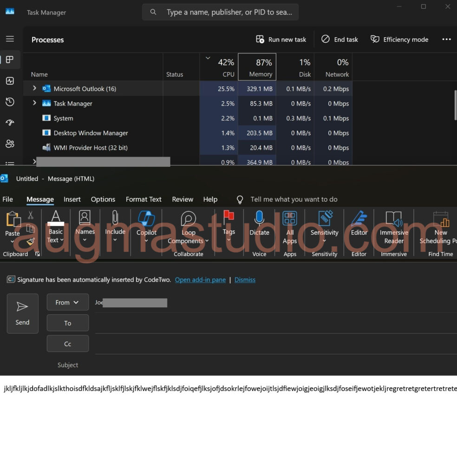The width and height of the screenshot is (457, 476).
Task: Toggle Efficiency mode in Task Manager
Action: click(x=399, y=40)
